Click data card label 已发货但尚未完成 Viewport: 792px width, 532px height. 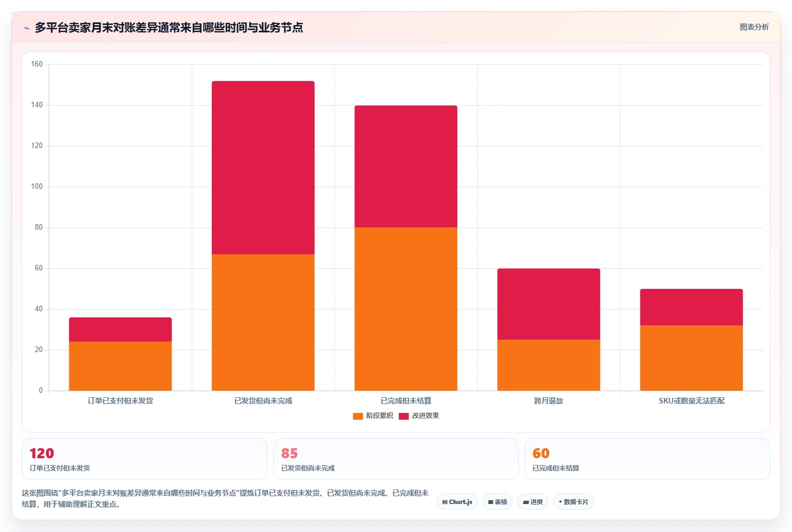pyautogui.click(x=308, y=468)
